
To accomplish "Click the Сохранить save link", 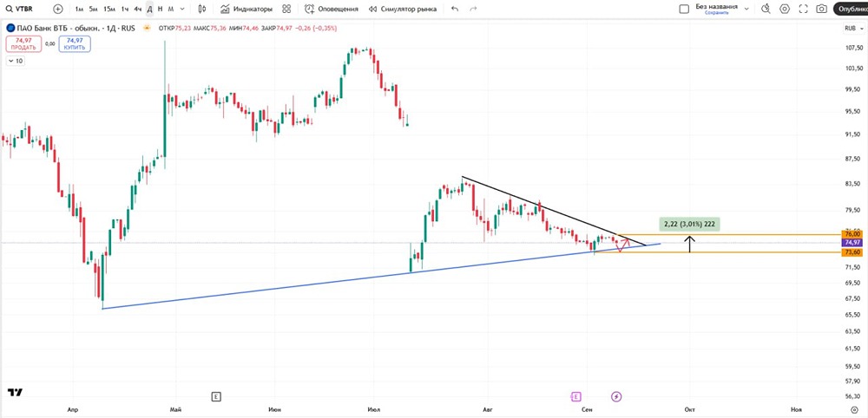I will pyautogui.click(x=716, y=12).
